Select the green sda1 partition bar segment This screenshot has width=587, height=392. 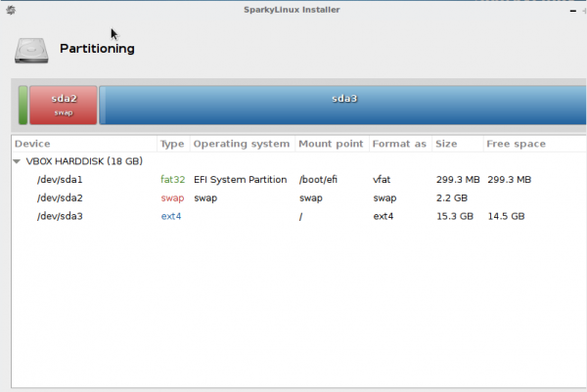[x=23, y=106]
